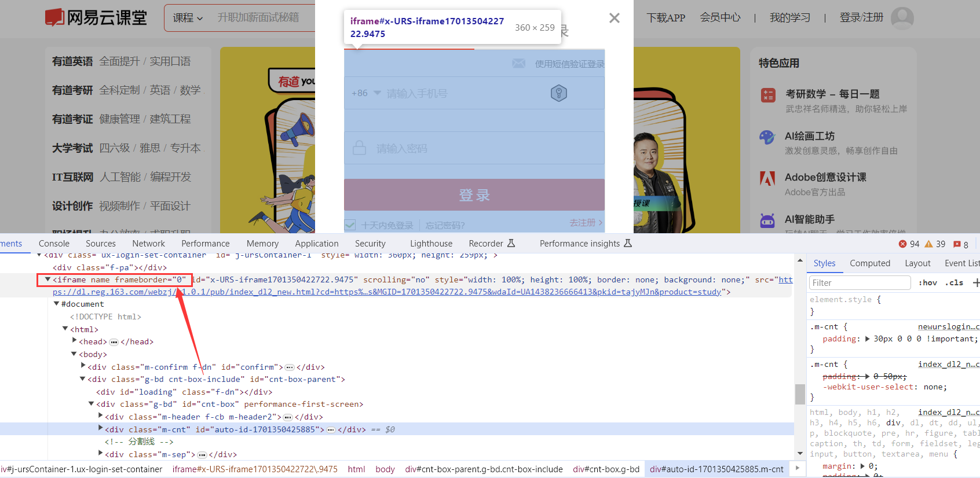Toggle .cls class editor

pyautogui.click(x=954, y=282)
